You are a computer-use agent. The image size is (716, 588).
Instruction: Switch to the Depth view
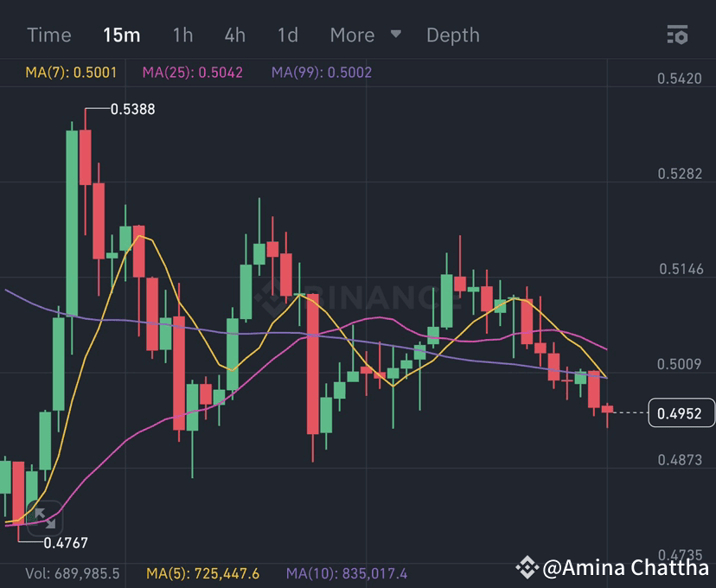[452, 35]
